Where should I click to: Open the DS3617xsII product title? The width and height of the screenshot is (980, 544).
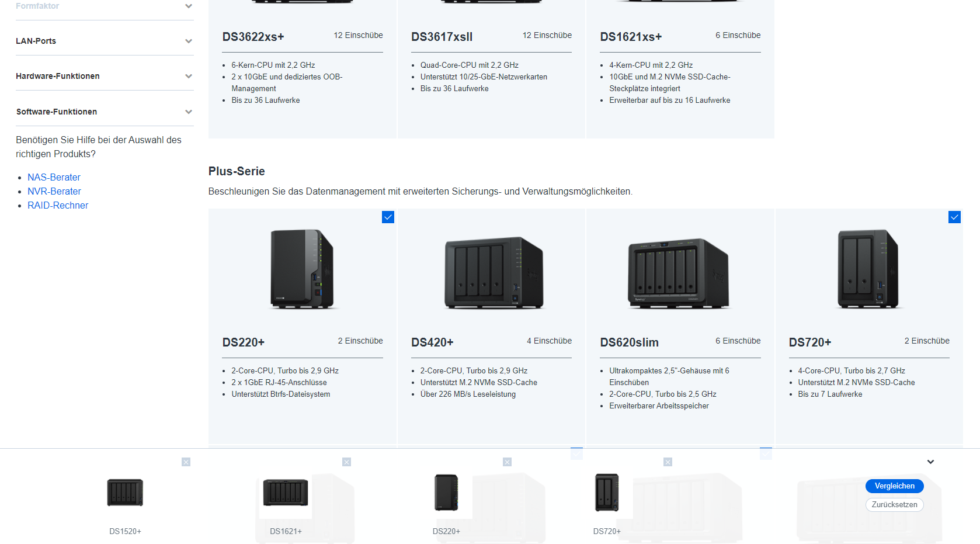442,37
